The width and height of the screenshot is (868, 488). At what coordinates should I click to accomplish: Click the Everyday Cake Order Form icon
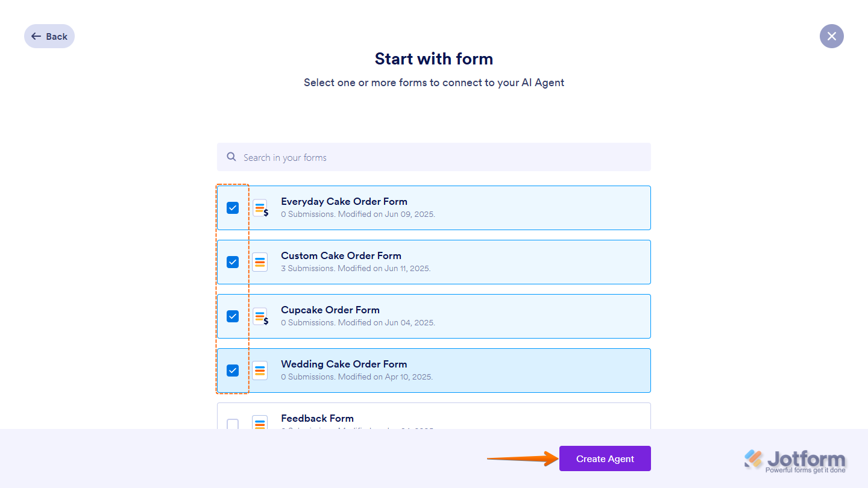(260, 208)
